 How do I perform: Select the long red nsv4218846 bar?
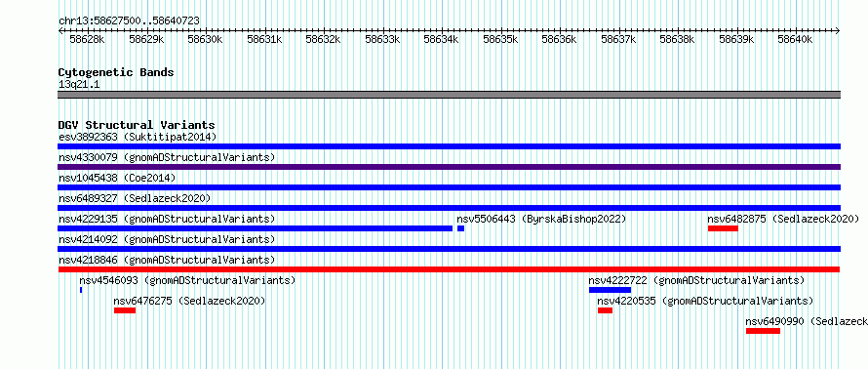pyautogui.click(x=449, y=269)
